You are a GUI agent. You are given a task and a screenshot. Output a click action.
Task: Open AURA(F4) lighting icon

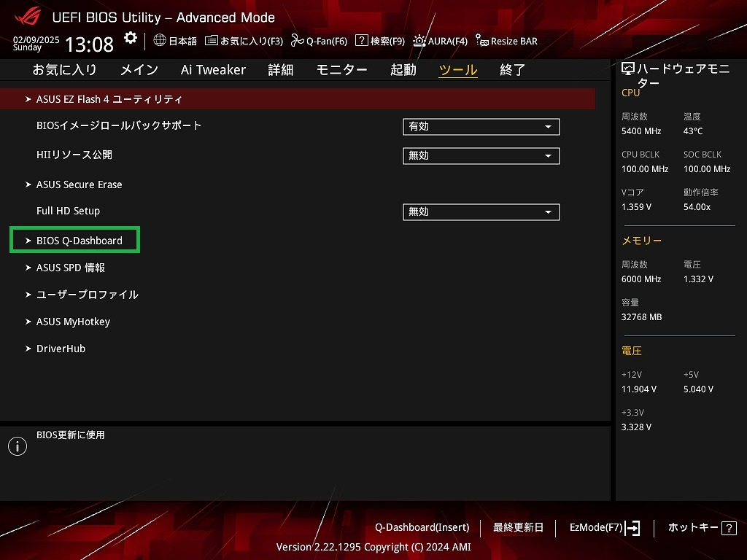click(419, 41)
